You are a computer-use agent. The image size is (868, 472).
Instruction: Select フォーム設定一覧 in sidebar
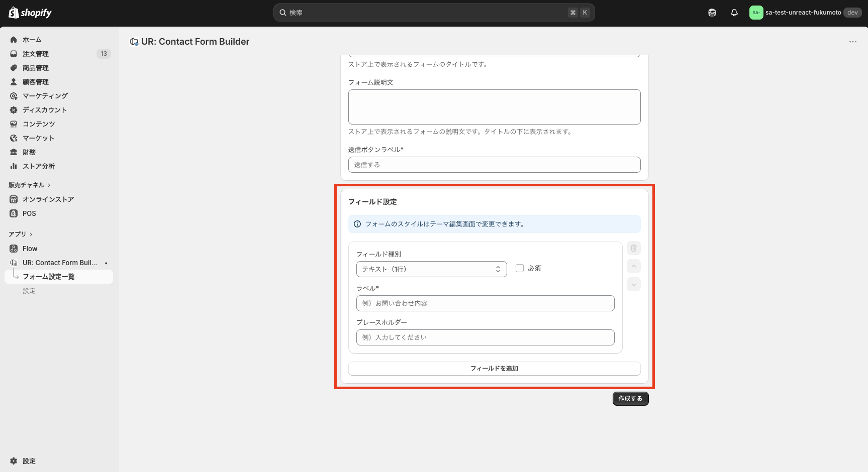pyautogui.click(x=59, y=277)
